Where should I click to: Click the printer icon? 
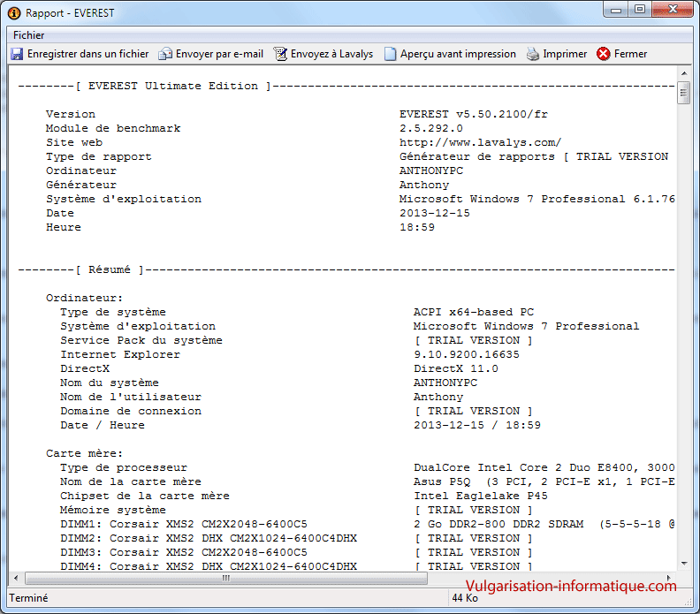[533, 54]
